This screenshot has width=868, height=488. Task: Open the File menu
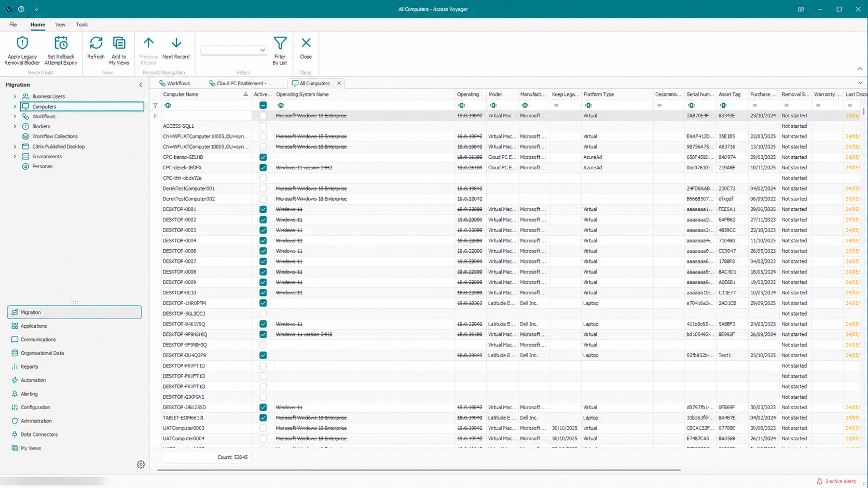13,24
